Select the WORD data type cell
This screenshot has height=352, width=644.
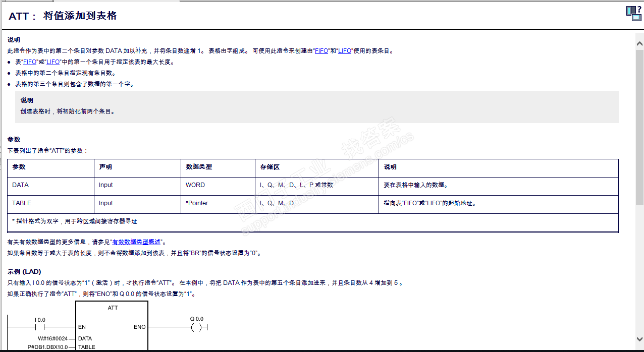(x=218, y=186)
